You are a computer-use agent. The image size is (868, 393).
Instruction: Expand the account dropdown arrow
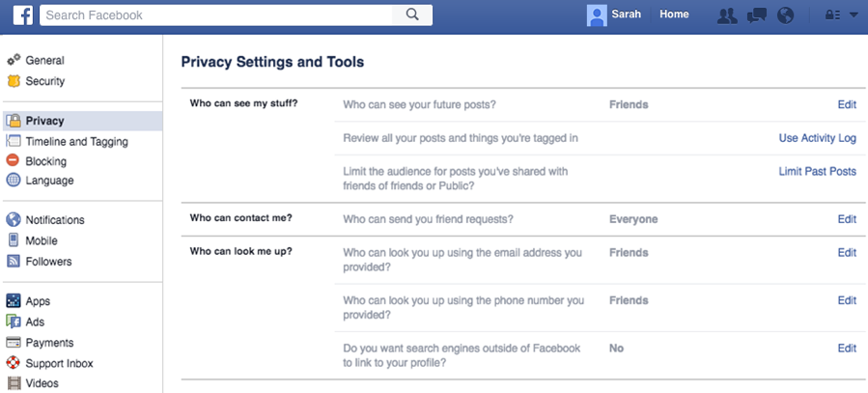pyautogui.click(x=853, y=15)
